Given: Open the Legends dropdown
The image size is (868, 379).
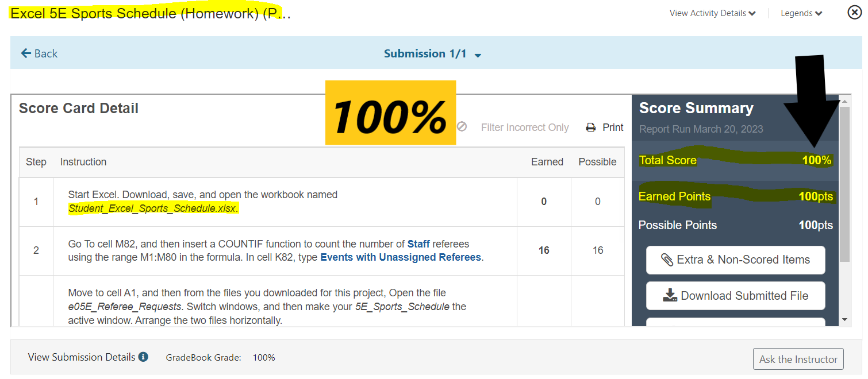Looking at the screenshot, I should point(801,13).
